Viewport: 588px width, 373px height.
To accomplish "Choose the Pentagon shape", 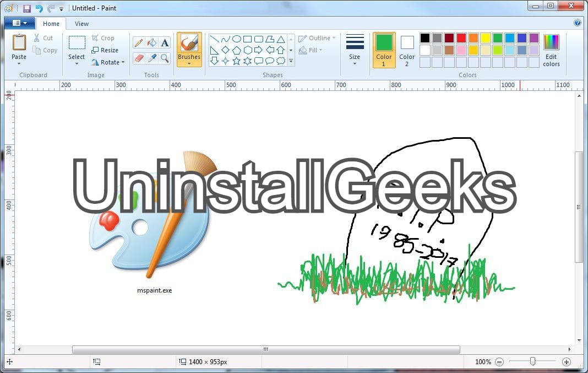I will (237, 50).
